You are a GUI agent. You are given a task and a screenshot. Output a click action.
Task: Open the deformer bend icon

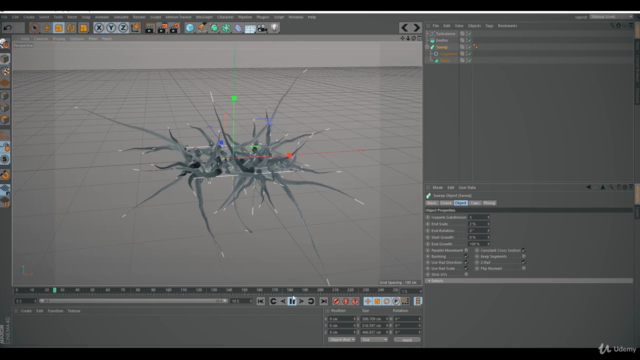pos(238,28)
